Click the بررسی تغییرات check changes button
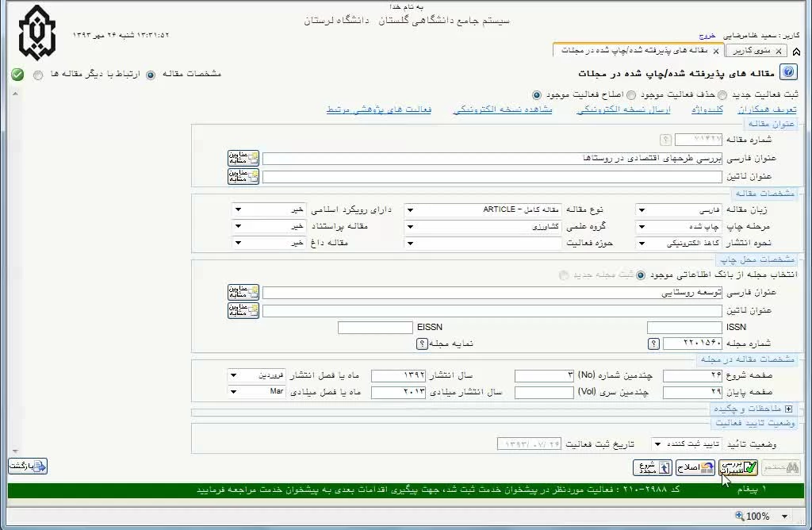The width and height of the screenshot is (812, 530). click(x=738, y=467)
